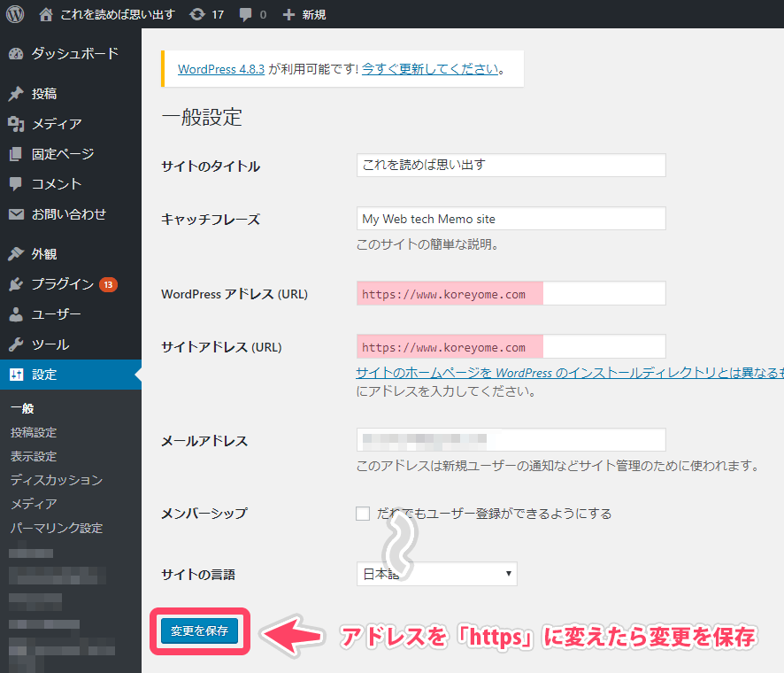Click the コメント speech bubble icon
Screen dimensions: 784x673
(16, 184)
